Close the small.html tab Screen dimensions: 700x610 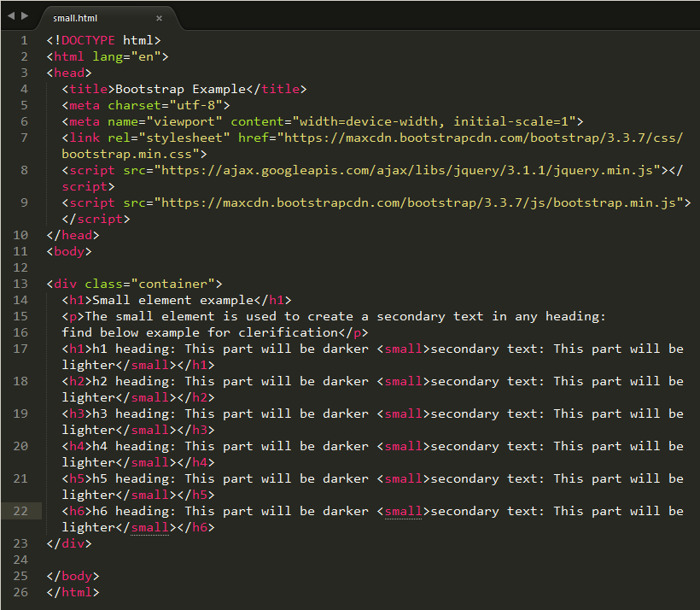tap(159, 18)
